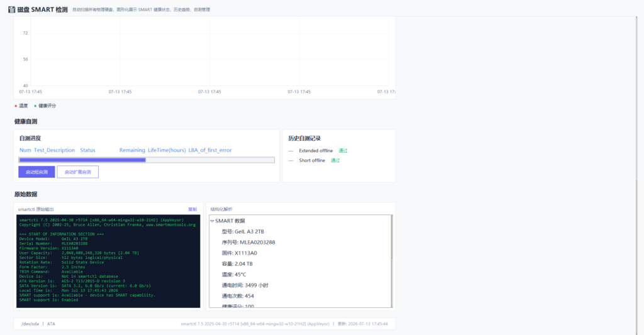Click the 磁盘 SMART 检测 page title

point(42,9)
